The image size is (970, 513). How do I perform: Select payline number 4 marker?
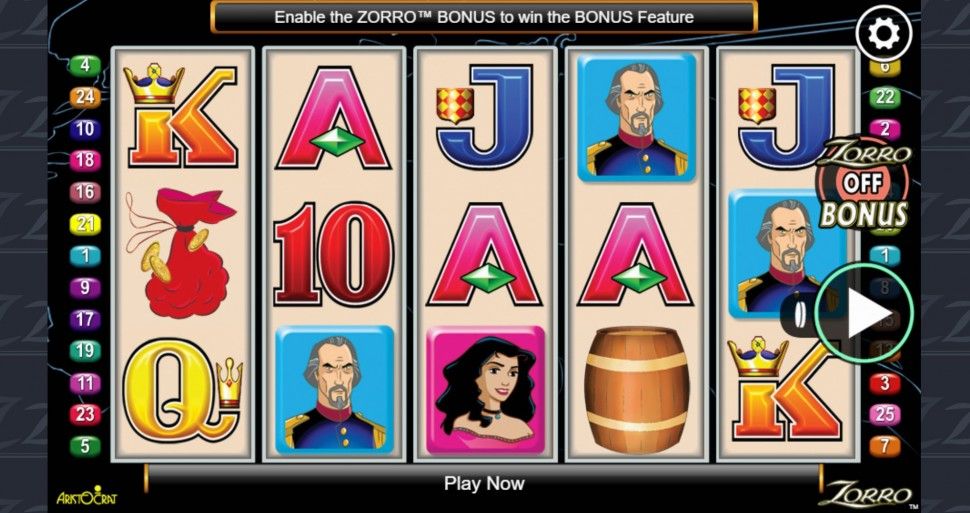coord(85,65)
